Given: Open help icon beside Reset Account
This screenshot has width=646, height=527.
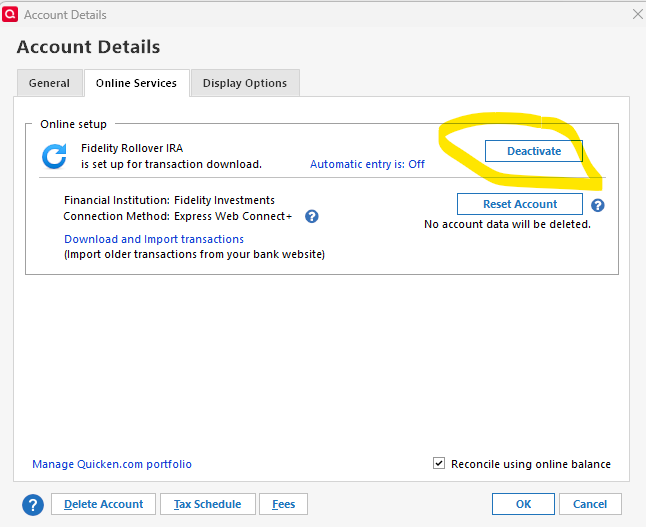Looking at the screenshot, I should click(x=598, y=205).
